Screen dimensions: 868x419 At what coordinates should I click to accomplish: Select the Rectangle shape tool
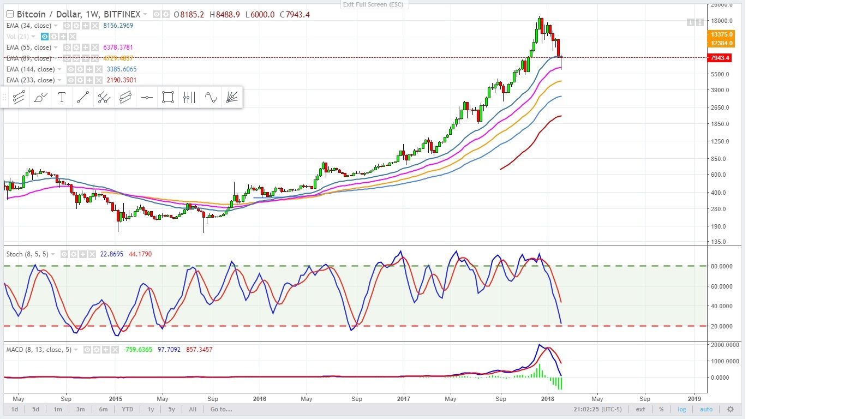click(x=168, y=98)
